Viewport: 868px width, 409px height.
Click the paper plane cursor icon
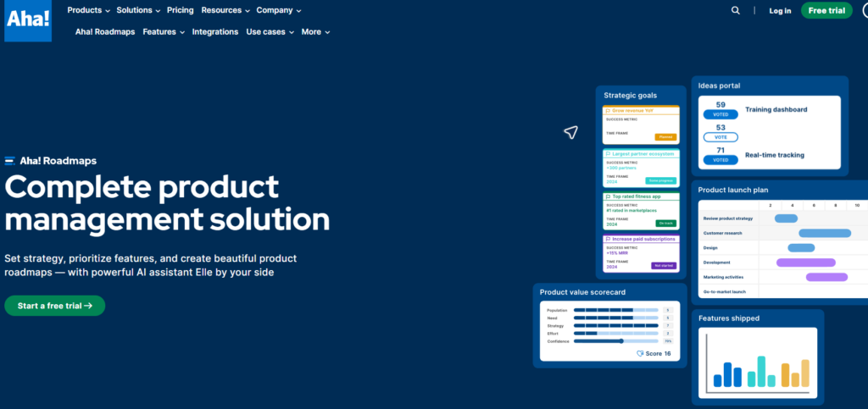point(570,131)
